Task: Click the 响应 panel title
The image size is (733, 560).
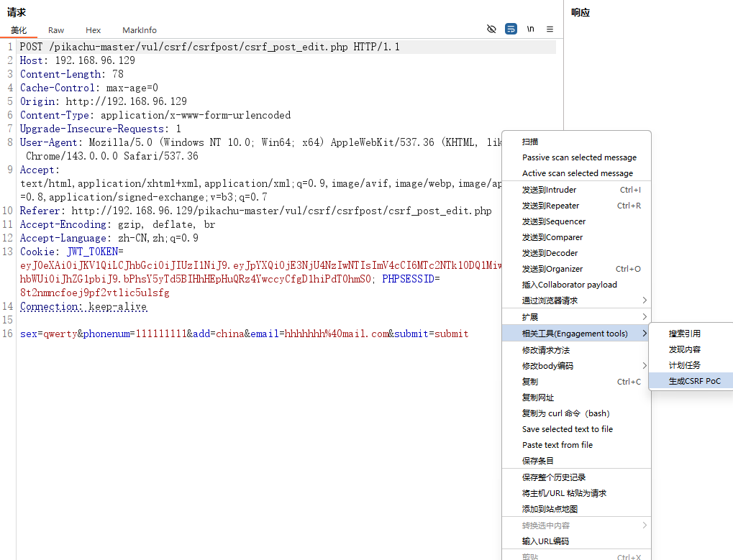Action: coord(580,13)
